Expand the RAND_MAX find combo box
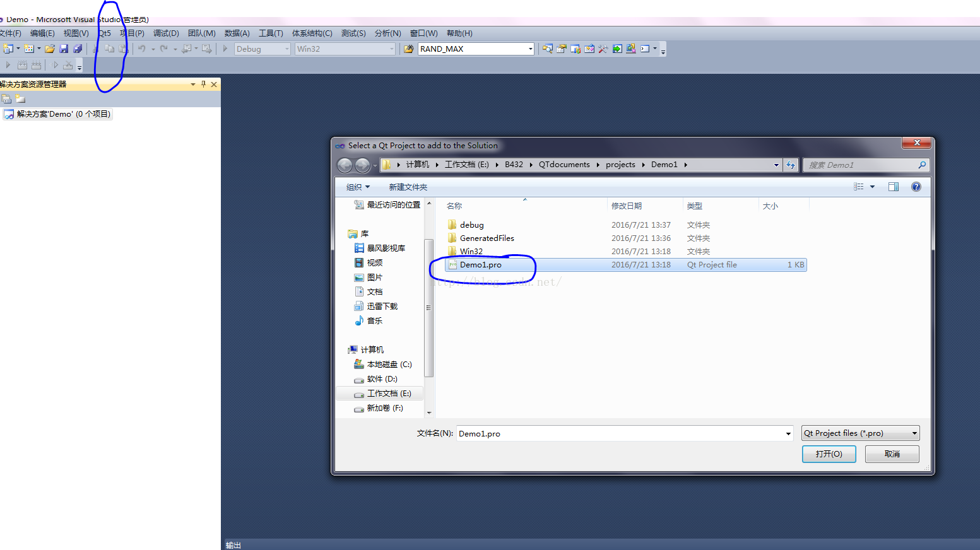The width and height of the screenshot is (980, 550). (x=530, y=49)
